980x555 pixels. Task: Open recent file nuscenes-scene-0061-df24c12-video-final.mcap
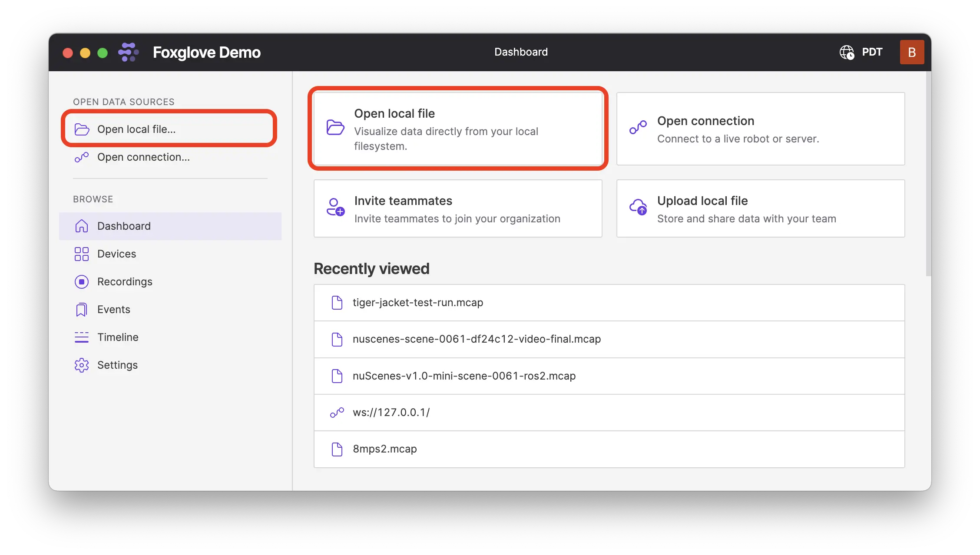pyautogui.click(x=609, y=339)
